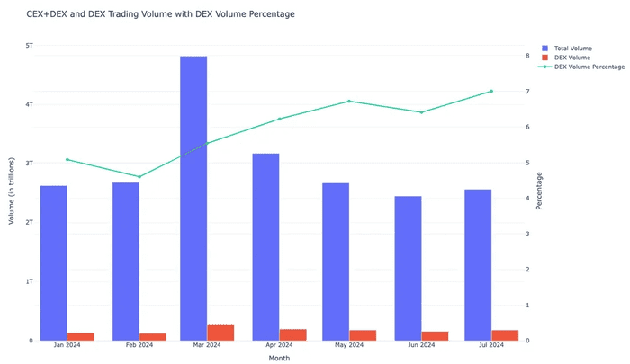The height and width of the screenshot is (364, 630).
Task: Click the '8' percentage axis tick
Action: (527, 56)
